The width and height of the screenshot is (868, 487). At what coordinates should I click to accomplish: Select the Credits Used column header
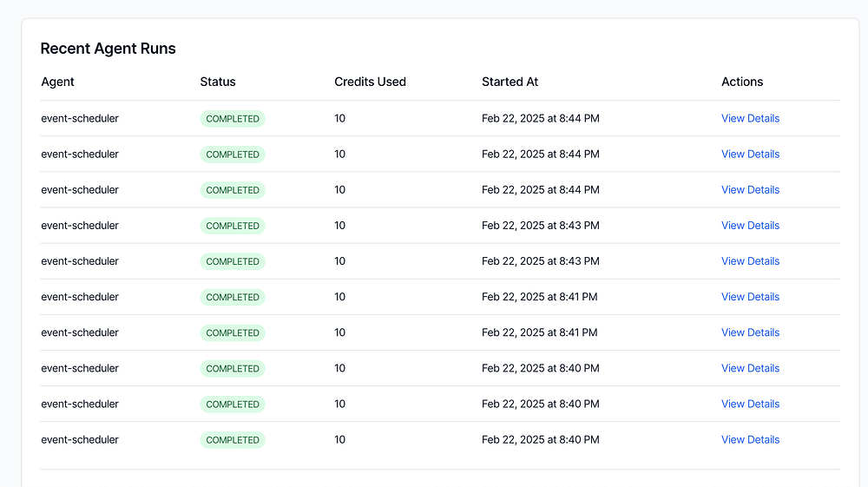[370, 82]
